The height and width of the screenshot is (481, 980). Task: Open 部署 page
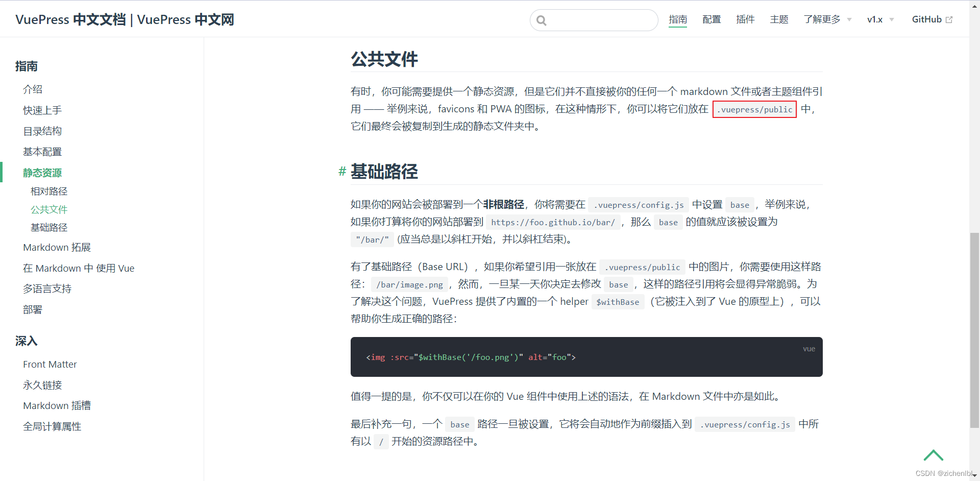tap(33, 310)
